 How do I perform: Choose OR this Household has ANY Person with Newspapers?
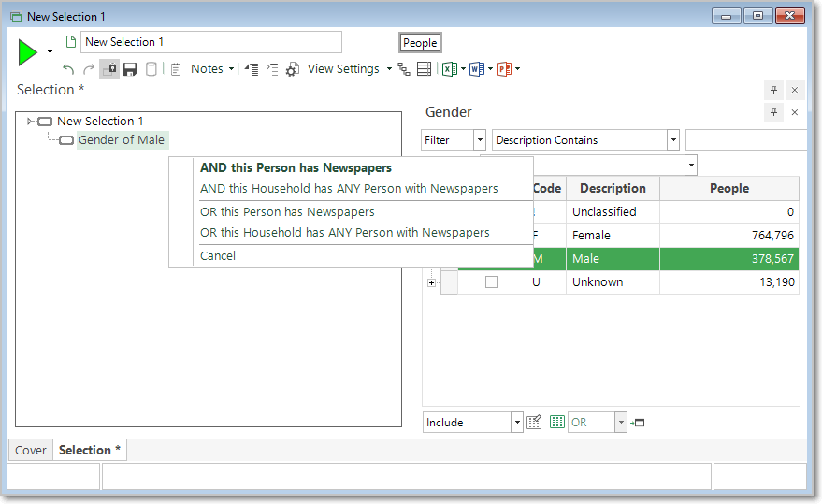(345, 232)
